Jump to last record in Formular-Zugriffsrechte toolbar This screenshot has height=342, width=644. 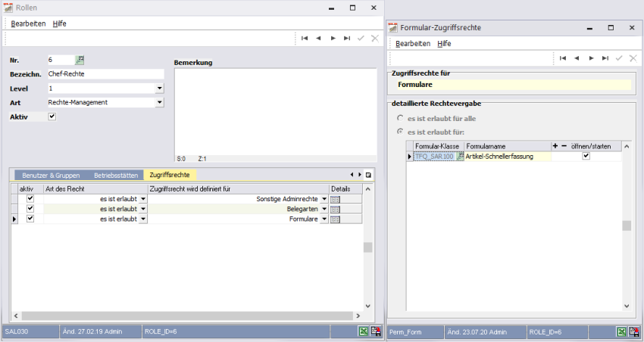[605, 58]
